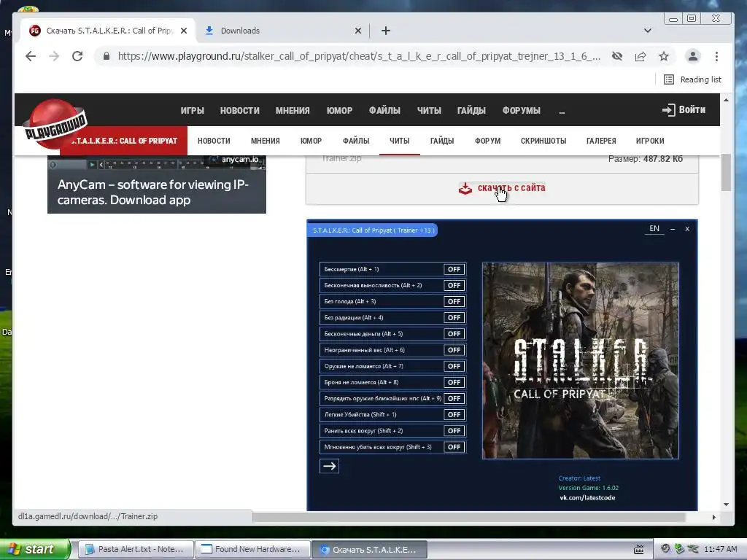
Task: Open the AnyCam IP-cameras advertisement
Action: (x=157, y=184)
